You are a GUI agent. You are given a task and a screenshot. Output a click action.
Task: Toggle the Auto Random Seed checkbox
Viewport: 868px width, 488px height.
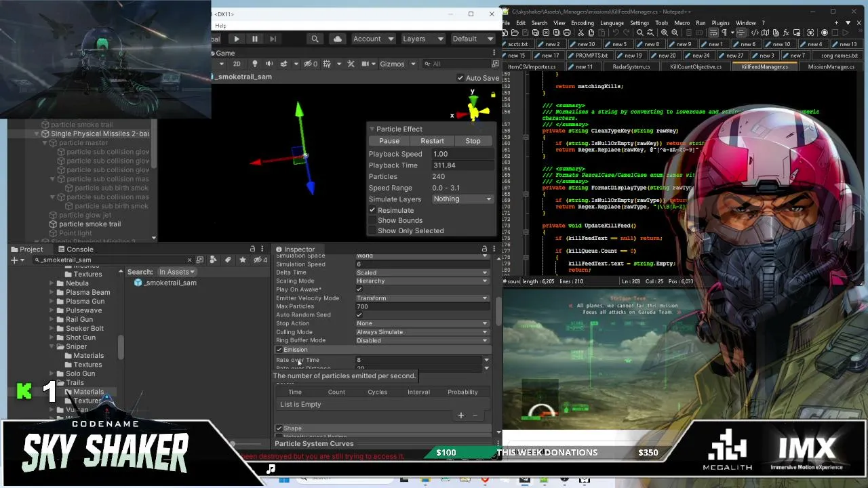359,314
